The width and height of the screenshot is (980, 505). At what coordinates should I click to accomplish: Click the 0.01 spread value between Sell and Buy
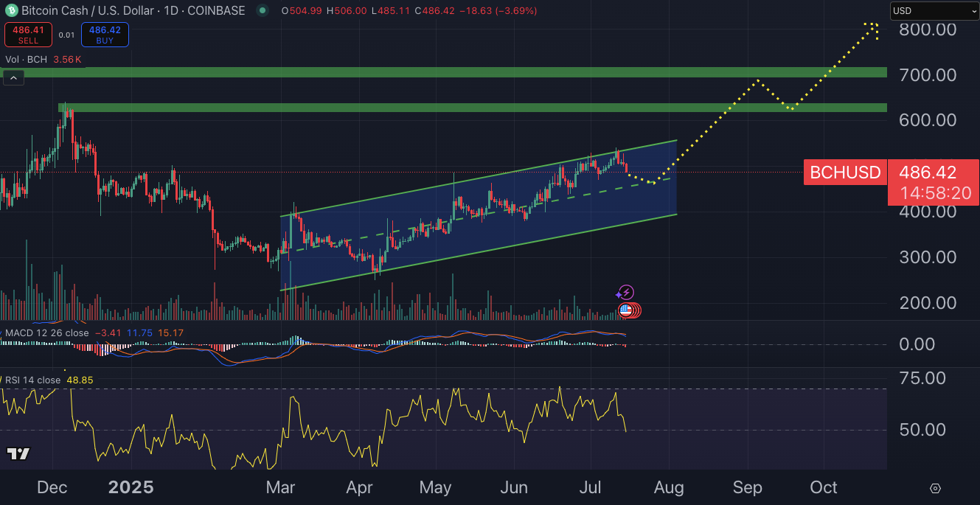(x=67, y=35)
